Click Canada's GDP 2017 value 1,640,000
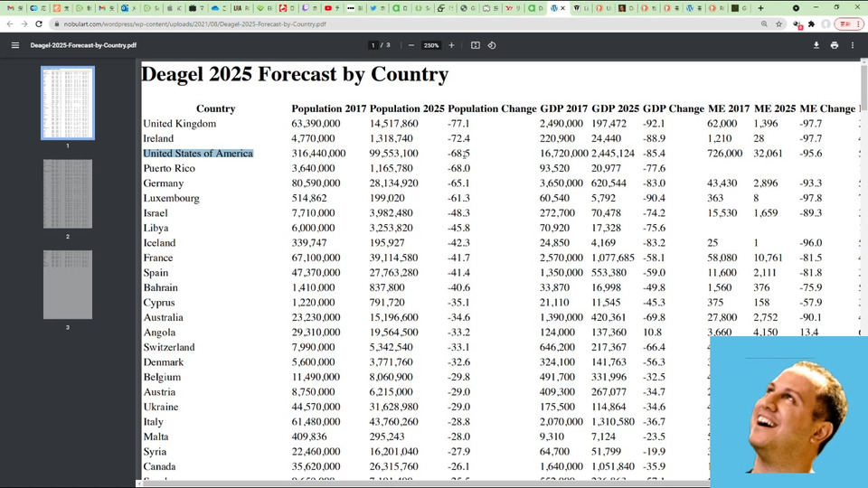The image size is (868, 488). [561, 467]
